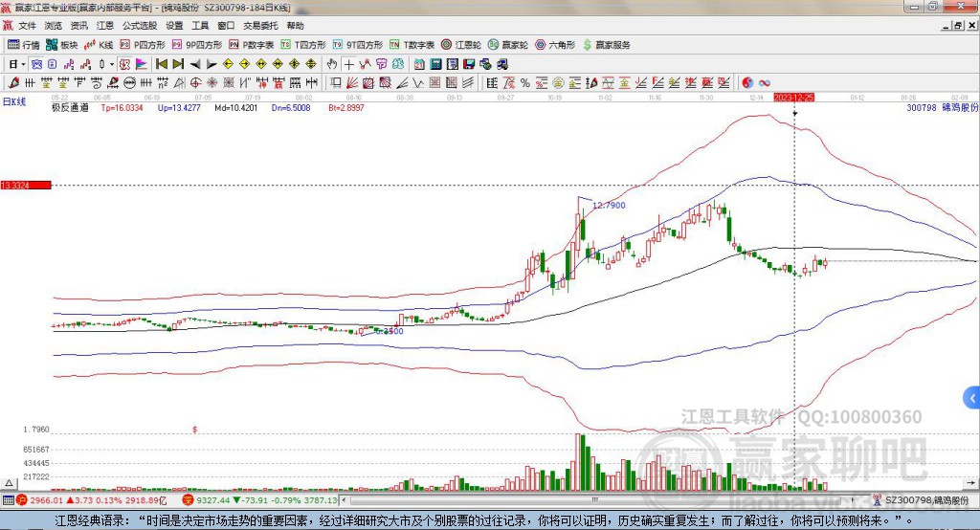The width and height of the screenshot is (980, 530).
Task: Select the zigzag wave line tool
Action: point(418,82)
